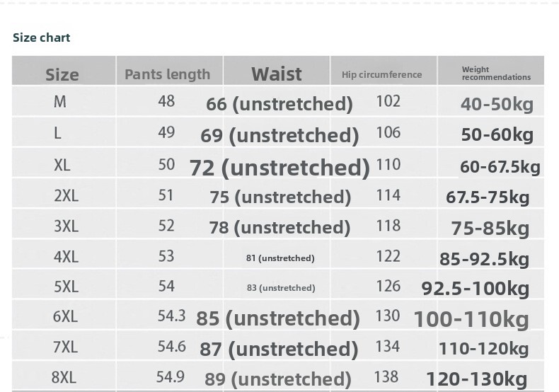The height and width of the screenshot is (392, 559).
Task: Select the 5XL size cell
Action: pyautogui.click(x=66, y=287)
